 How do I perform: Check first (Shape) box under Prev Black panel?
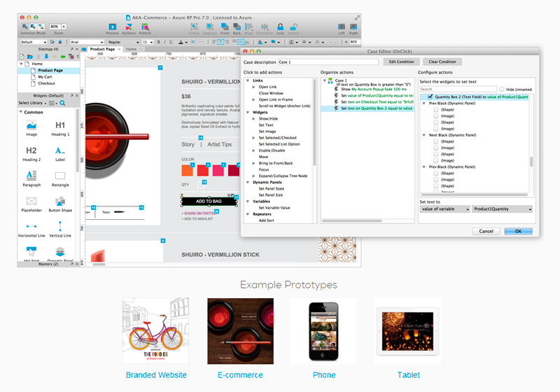tap(437, 109)
